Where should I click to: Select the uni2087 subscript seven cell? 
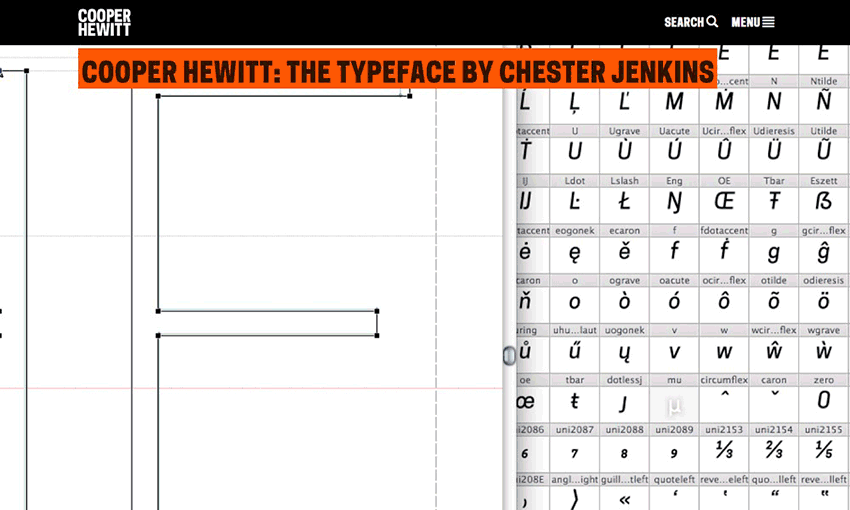(x=575, y=450)
